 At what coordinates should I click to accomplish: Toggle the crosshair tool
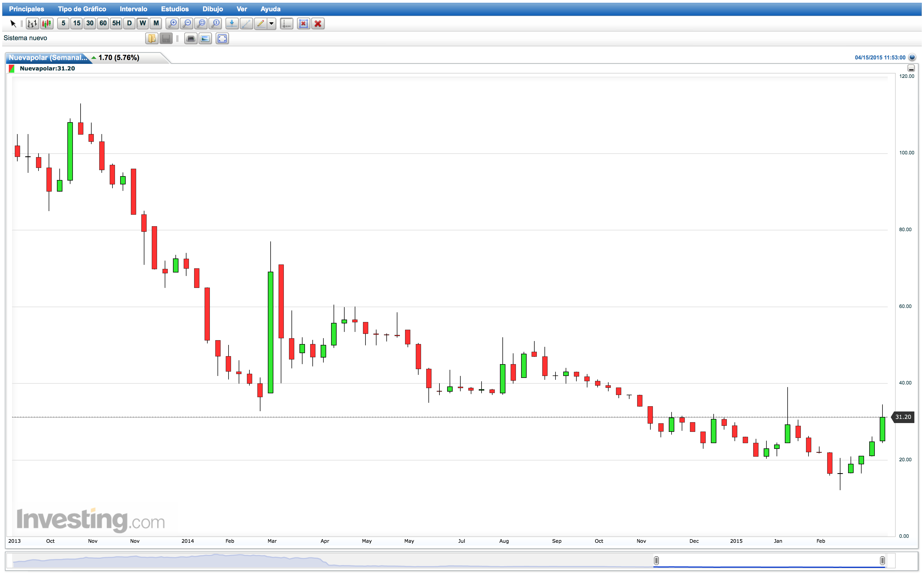click(287, 24)
